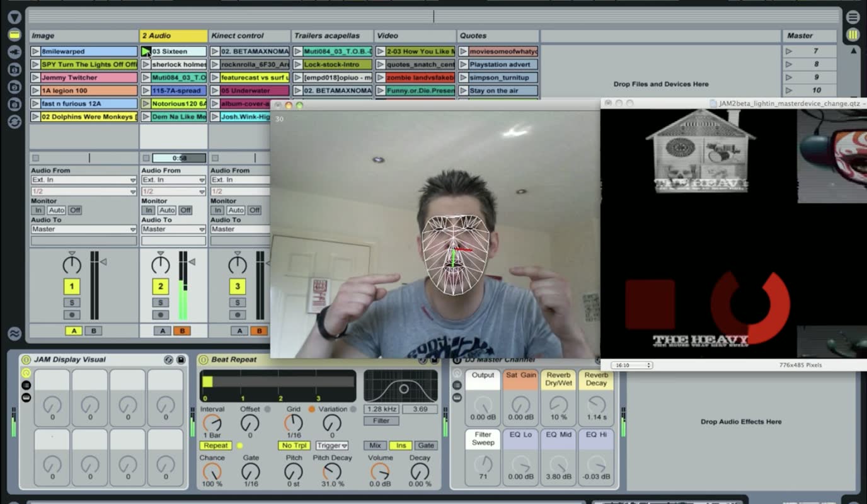
Task: Launch the 115-7A-spread clip
Action: [146, 91]
